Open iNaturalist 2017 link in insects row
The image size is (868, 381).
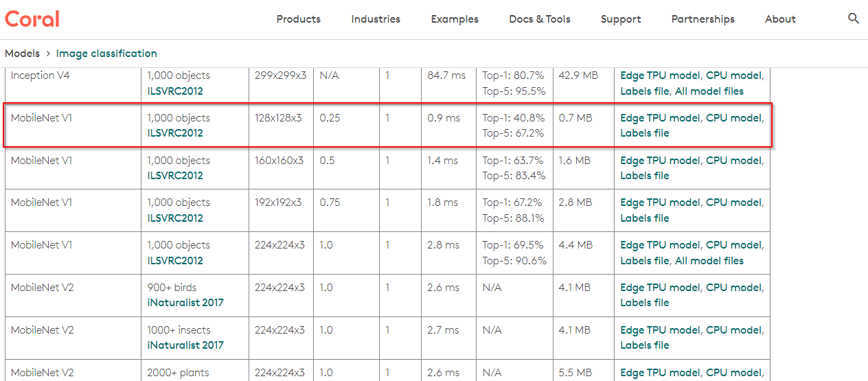pos(185,345)
